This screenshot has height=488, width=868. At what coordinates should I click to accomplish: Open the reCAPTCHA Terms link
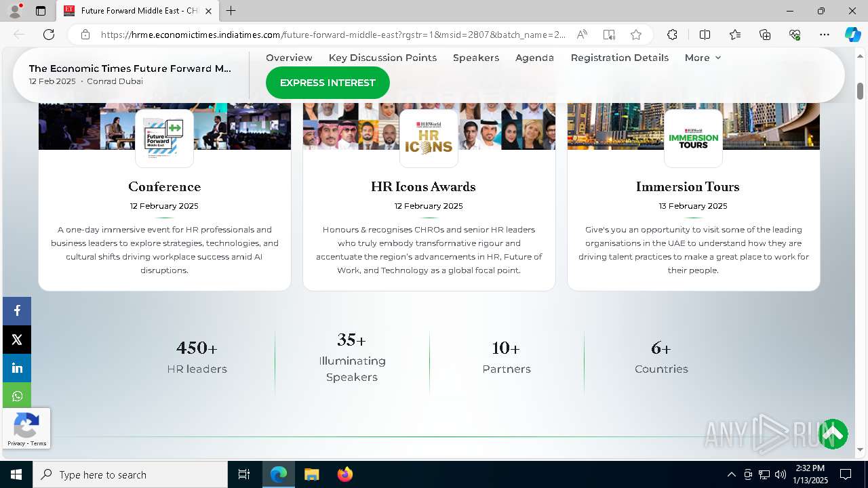(39, 443)
